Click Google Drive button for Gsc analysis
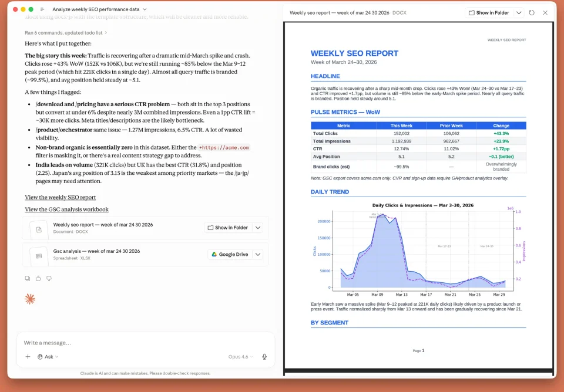This screenshot has height=392, width=564. [x=230, y=254]
